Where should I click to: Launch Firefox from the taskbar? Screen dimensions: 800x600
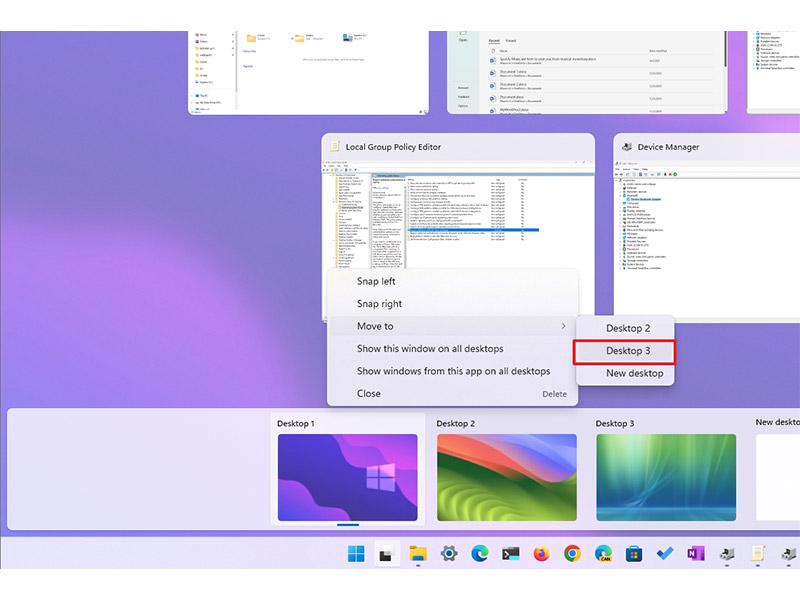click(x=541, y=554)
